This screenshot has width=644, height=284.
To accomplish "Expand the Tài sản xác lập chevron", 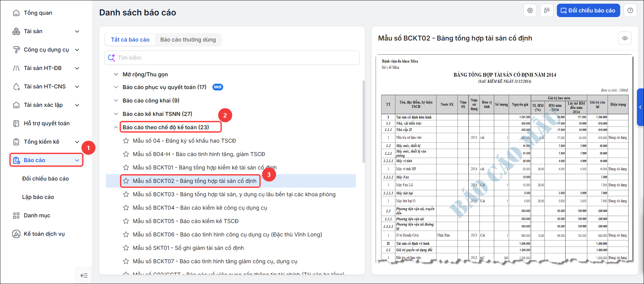I will pos(77,105).
